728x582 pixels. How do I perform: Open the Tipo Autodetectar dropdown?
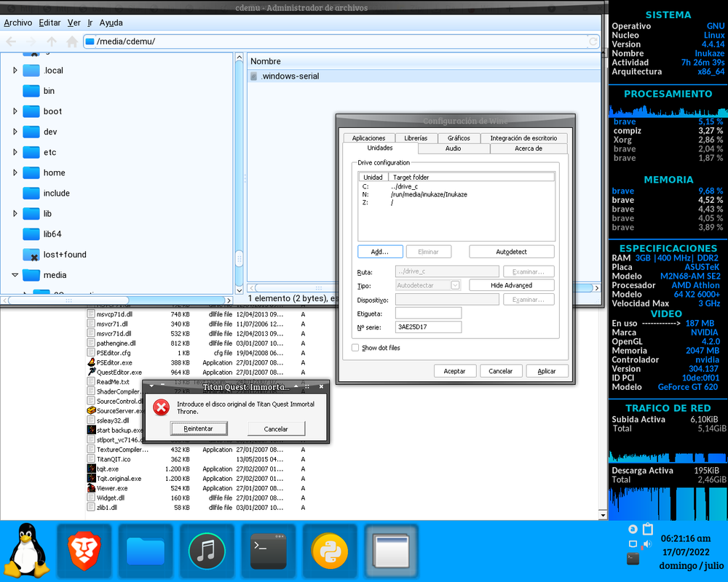[456, 285]
